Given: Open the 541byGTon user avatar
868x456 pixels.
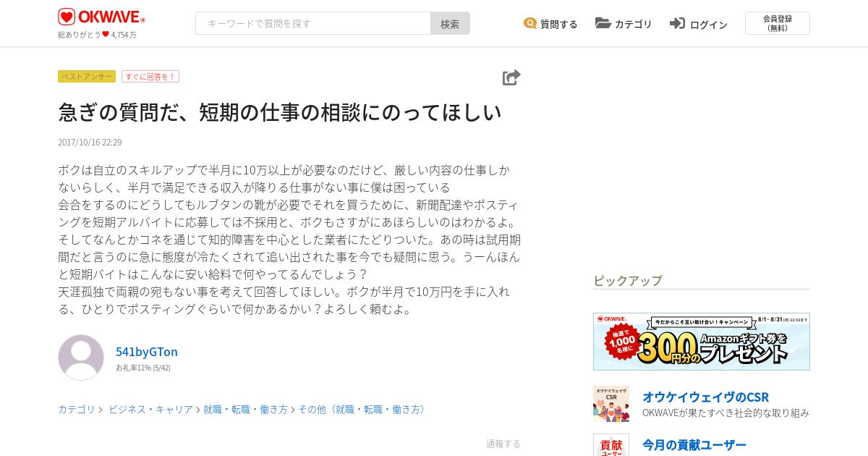Looking at the screenshot, I should click(81, 358).
